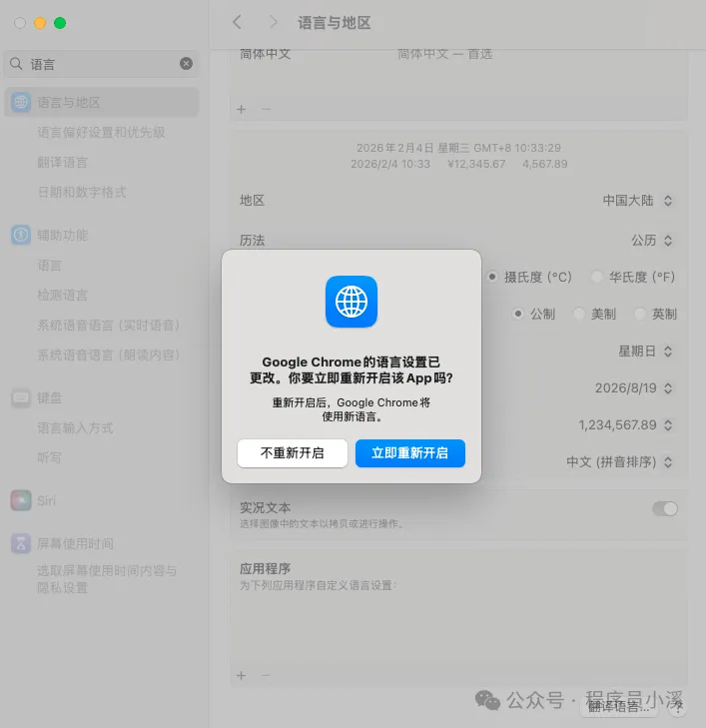Screen dimensions: 706x728
Task: Click the Siri icon in sidebar
Action: tap(21, 500)
